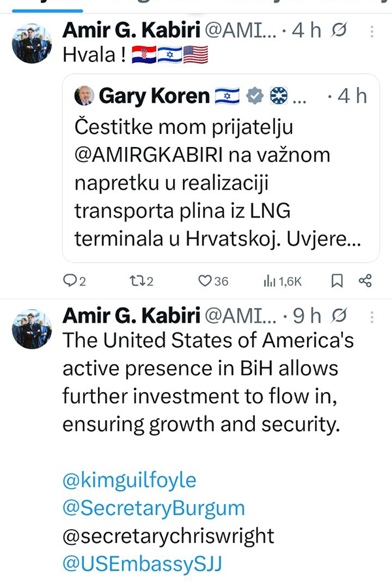Viewport: 392px width, 588px height.
Task: Open profile picture on the 9 h tweet
Action: (32, 329)
